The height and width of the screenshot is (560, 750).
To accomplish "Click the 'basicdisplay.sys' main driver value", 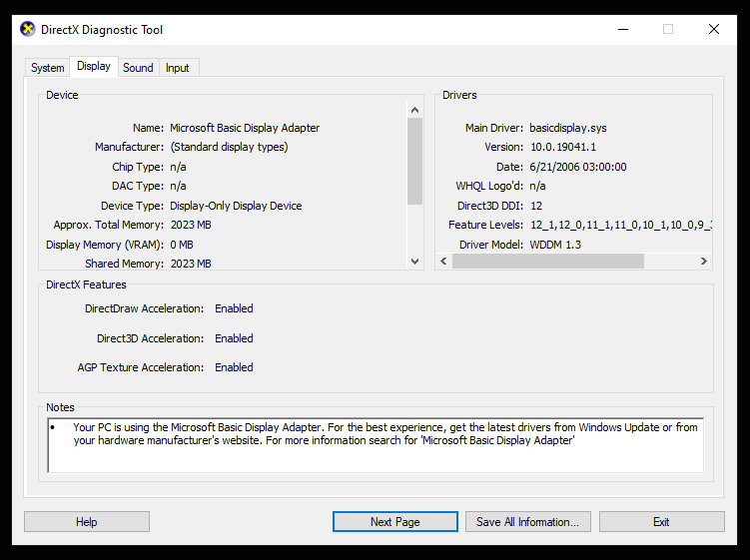I will point(568,128).
